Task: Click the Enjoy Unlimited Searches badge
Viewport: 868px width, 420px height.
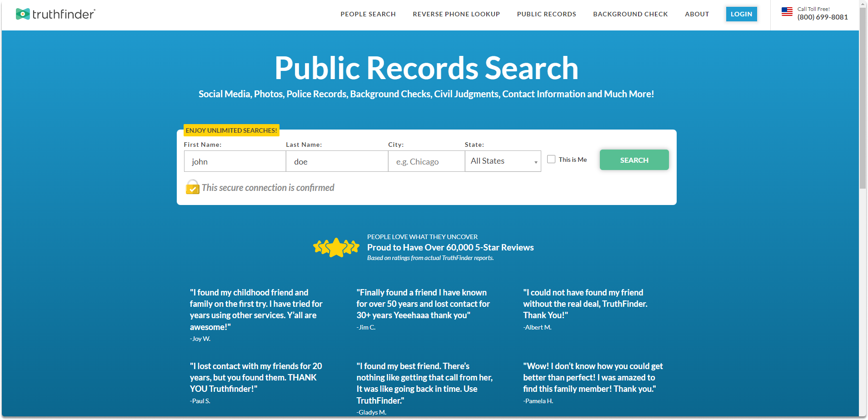Action: pyautogui.click(x=231, y=130)
